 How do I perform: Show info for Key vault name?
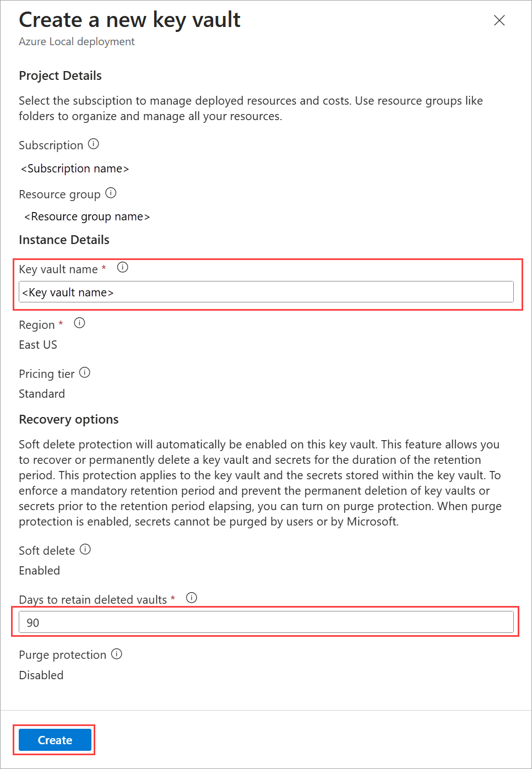122,268
